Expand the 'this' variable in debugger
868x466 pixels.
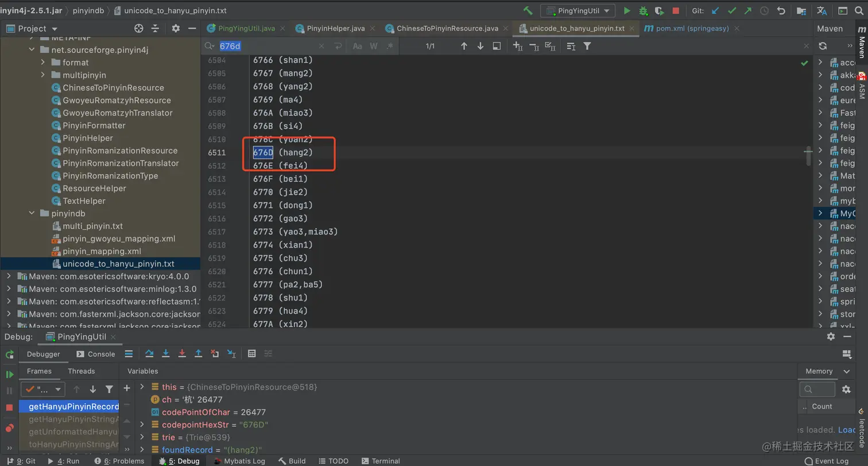142,387
